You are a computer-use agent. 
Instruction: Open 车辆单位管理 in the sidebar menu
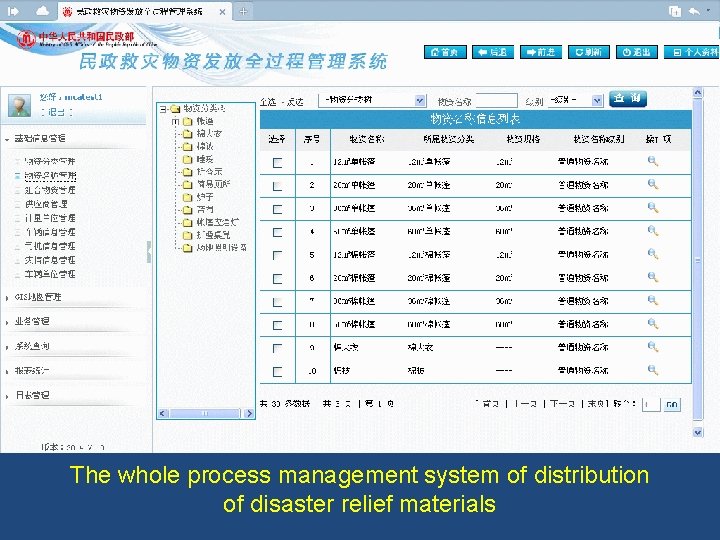[x=50, y=274]
